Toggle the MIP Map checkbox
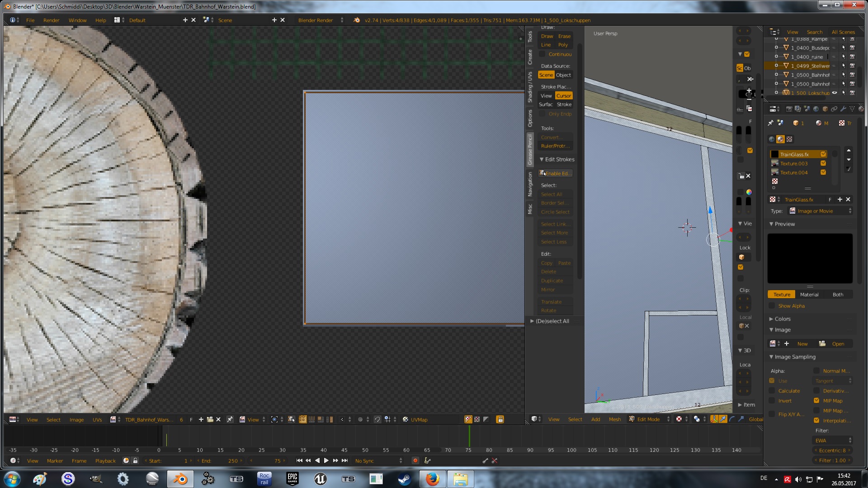Viewport: 868px width, 488px height. tap(816, 400)
